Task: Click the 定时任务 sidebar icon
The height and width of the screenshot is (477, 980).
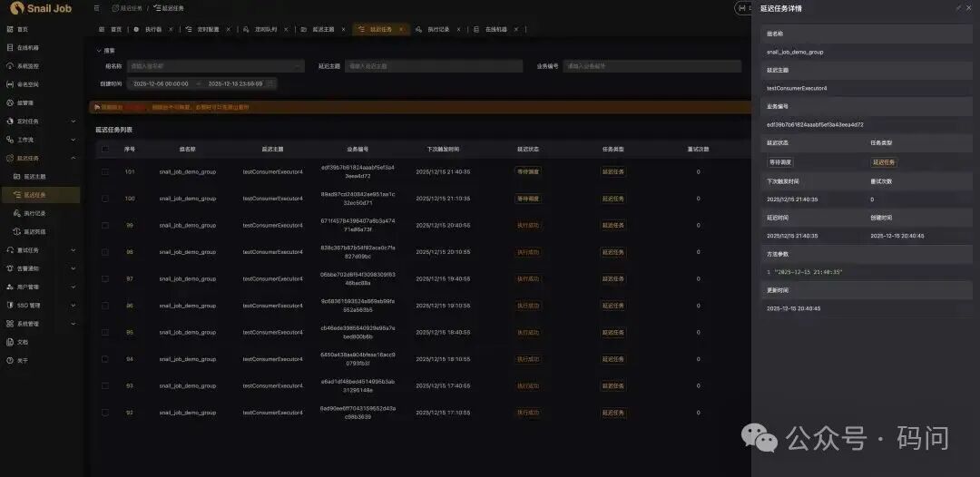Action: [9, 122]
